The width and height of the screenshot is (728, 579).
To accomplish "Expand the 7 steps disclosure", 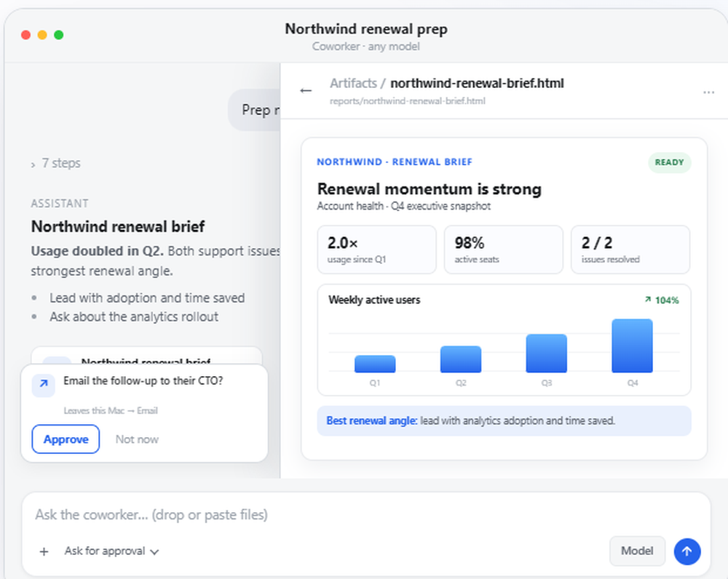I will tap(56, 164).
